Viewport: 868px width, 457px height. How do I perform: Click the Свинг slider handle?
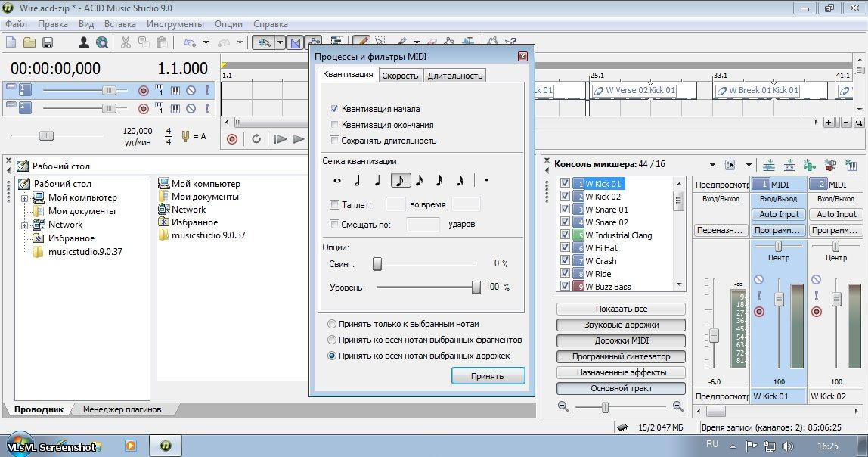(377, 263)
